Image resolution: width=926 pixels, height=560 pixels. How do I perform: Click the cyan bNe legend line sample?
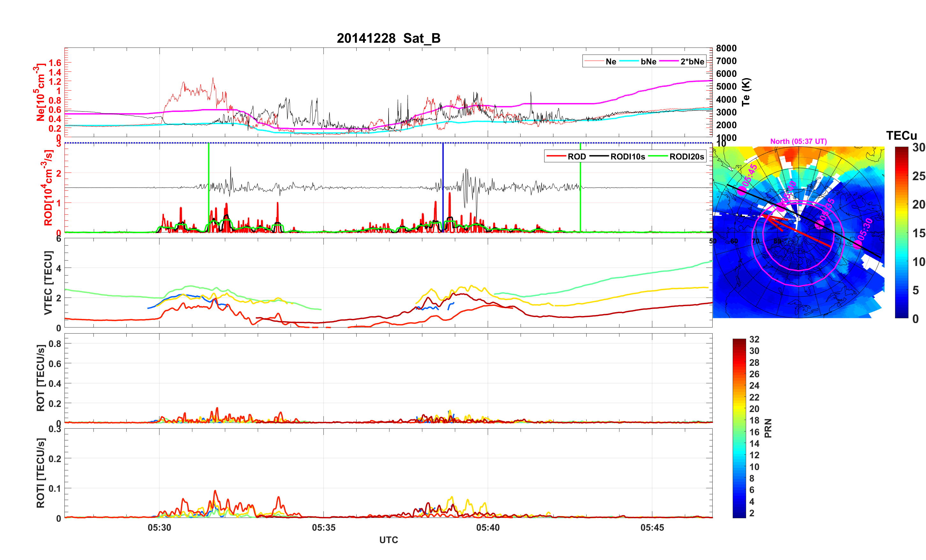click(x=629, y=61)
